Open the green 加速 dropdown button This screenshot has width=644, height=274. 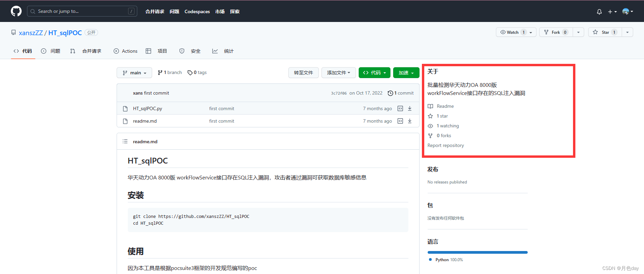[x=406, y=73]
